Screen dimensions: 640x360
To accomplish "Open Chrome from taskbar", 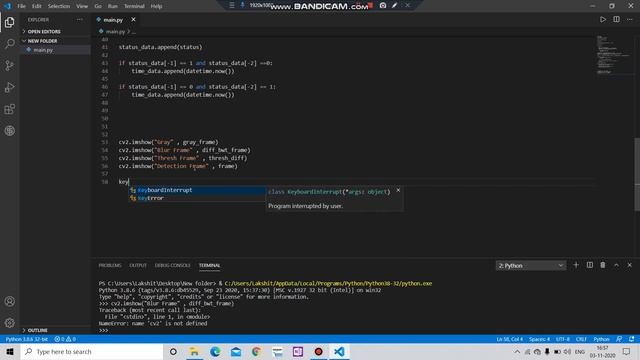I will [x=256, y=351].
